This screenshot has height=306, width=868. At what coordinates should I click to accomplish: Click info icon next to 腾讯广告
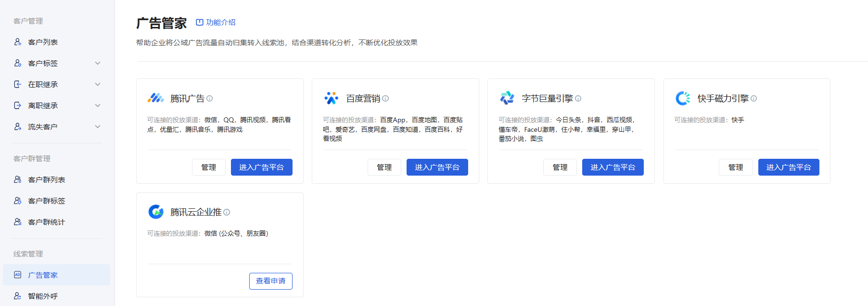pyautogui.click(x=210, y=99)
